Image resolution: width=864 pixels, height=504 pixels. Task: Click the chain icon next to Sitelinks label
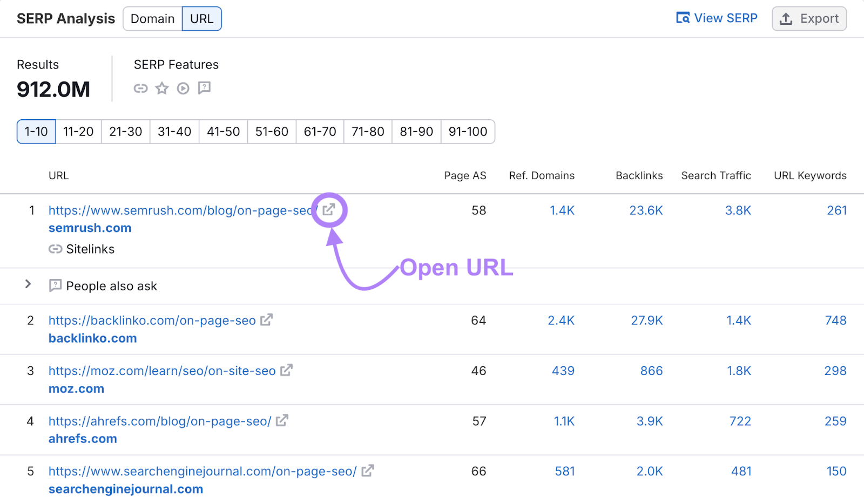(x=55, y=249)
